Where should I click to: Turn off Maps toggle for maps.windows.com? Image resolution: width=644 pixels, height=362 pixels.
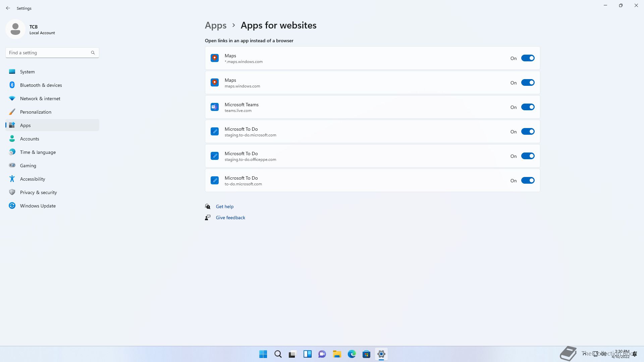(x=528, y=83)
